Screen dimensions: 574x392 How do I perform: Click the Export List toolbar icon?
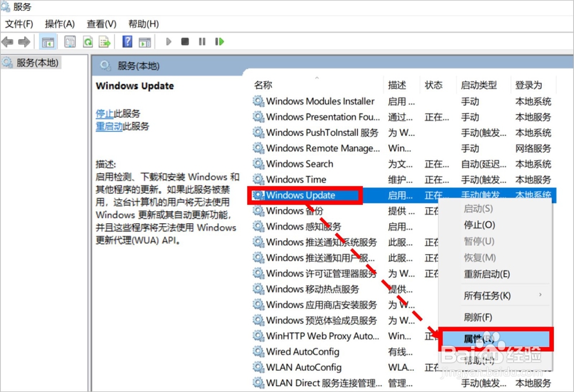(104, 42)
